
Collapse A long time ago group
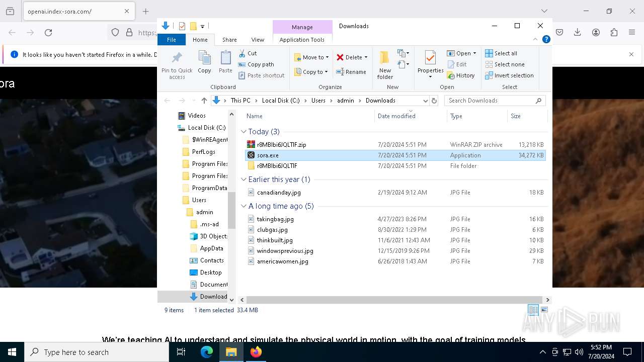point(244,206)
